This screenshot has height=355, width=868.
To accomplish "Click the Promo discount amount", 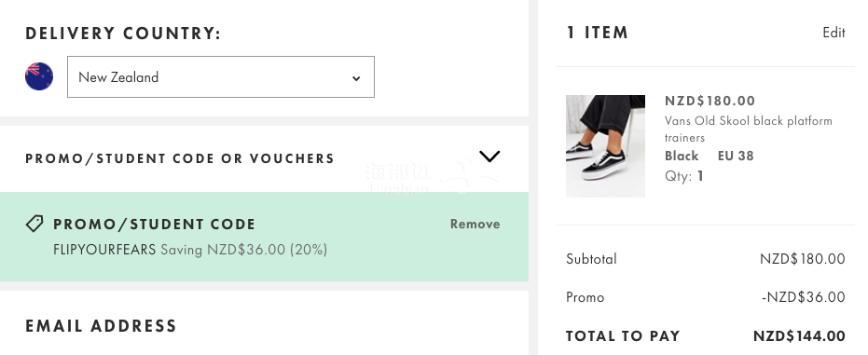I will pyautogui.click(x=804, y=297).
